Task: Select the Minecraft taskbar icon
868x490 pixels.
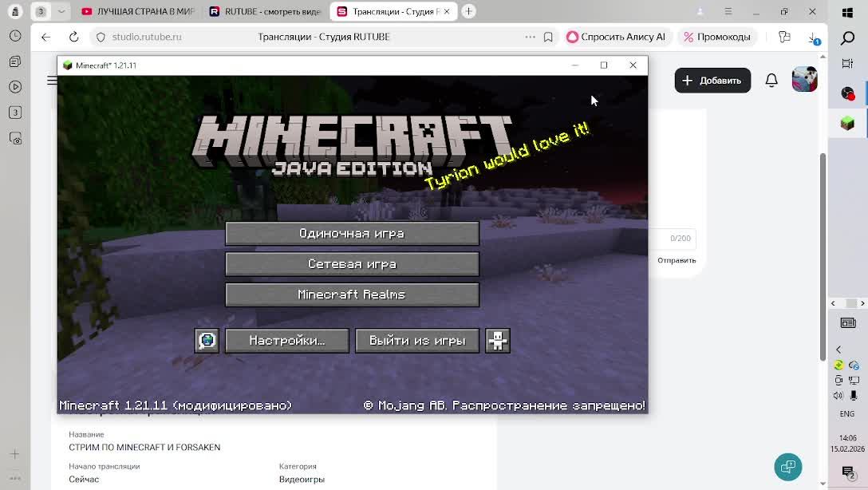Action: coord(847,123)
